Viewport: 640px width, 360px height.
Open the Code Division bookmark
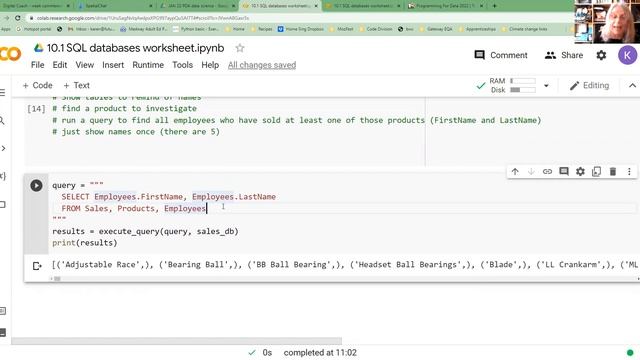[x=376, y=29]
